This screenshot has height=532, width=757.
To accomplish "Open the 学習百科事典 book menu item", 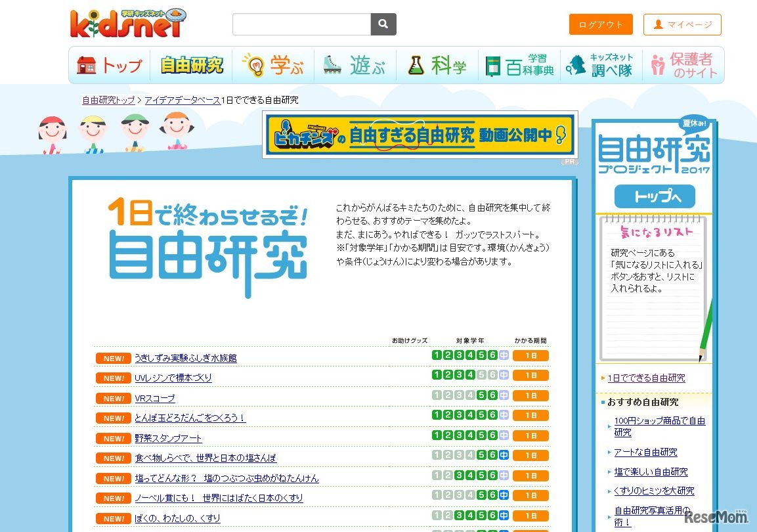I will pos(519,66).
